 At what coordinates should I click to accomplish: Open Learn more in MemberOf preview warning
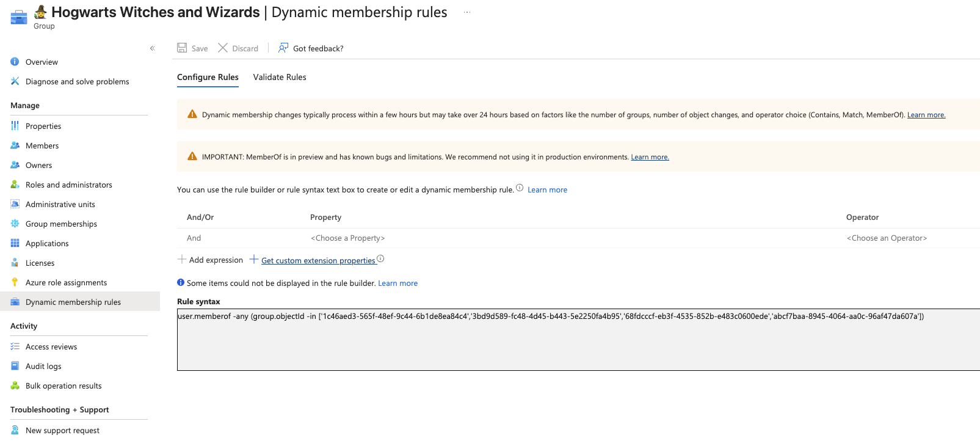pos(650,157)
